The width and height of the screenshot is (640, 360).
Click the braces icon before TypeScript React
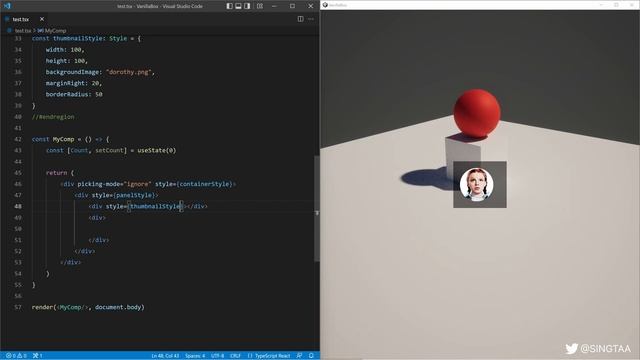250,356
